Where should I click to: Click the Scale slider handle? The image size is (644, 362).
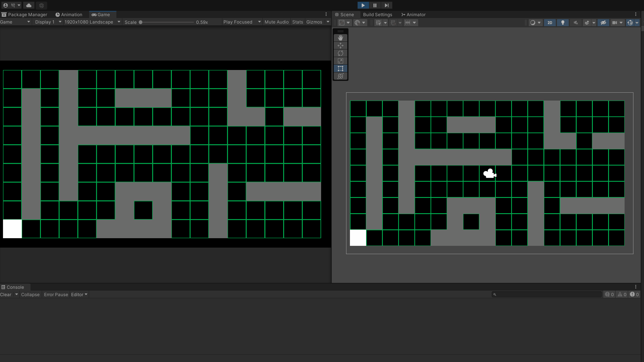tap(141, 22)
